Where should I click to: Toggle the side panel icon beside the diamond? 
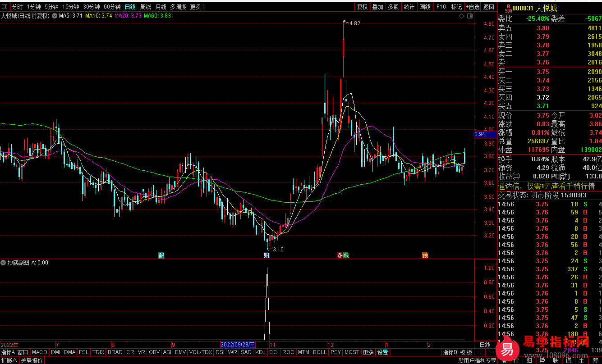point(470,16)
